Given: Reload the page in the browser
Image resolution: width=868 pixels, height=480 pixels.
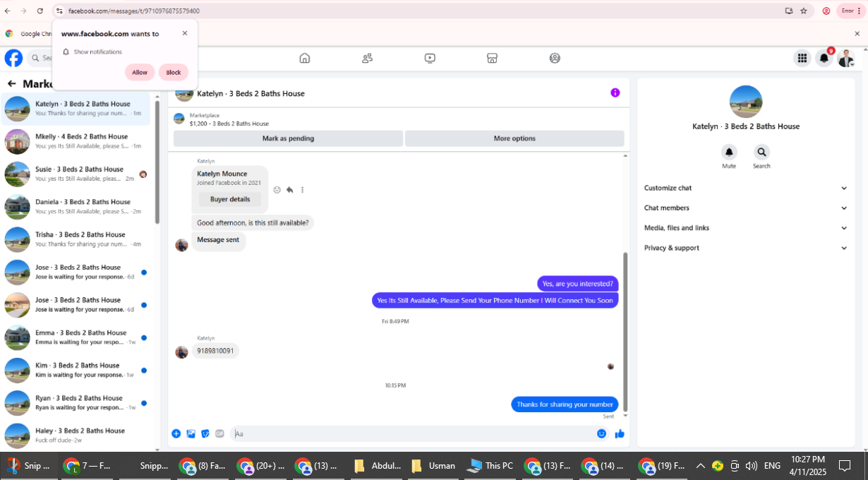Looking at the screenshot, I should (x=40, y=11).
